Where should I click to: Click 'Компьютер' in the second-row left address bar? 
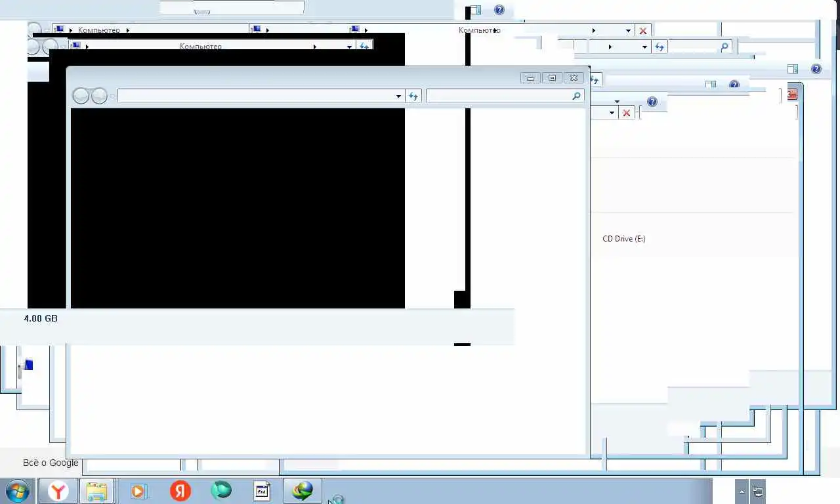[201, 47]
